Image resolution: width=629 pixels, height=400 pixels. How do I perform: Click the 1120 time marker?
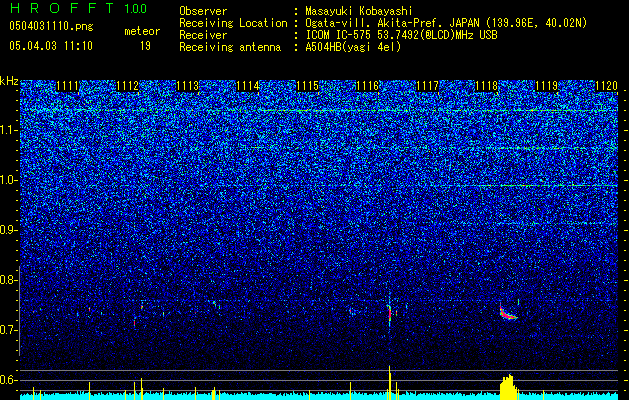[x=607, y=86]
